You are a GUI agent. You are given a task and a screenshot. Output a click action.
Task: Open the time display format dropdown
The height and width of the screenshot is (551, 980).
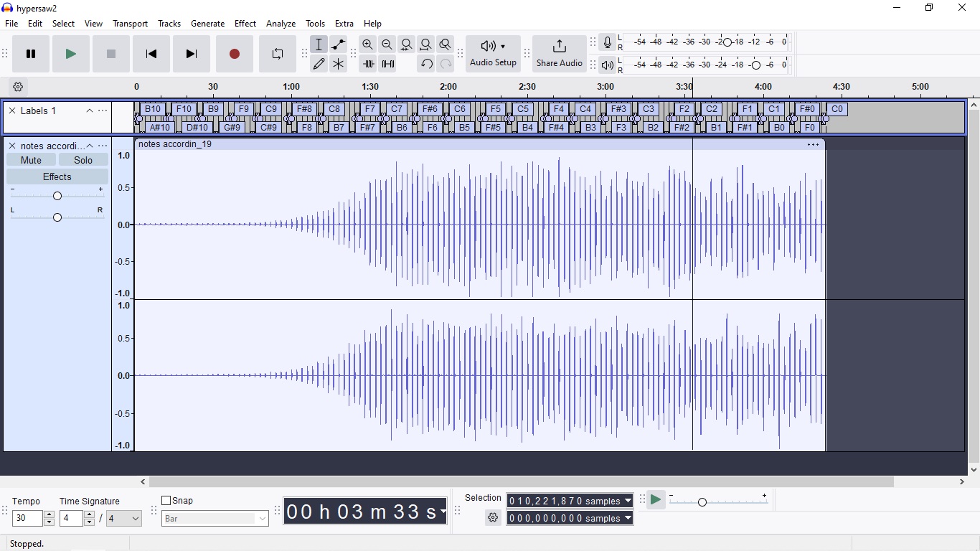[x=443, y=512]
